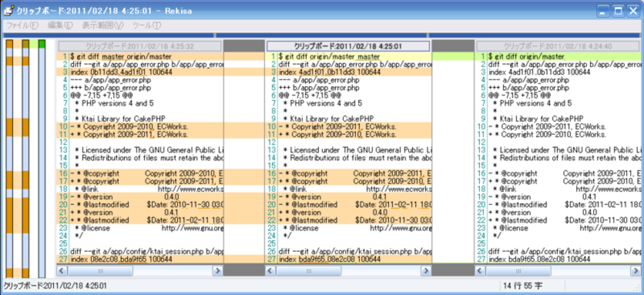Click the horizontal scrollbar thumb of 4:25:01 pane
644x295 pixels.
309,271
